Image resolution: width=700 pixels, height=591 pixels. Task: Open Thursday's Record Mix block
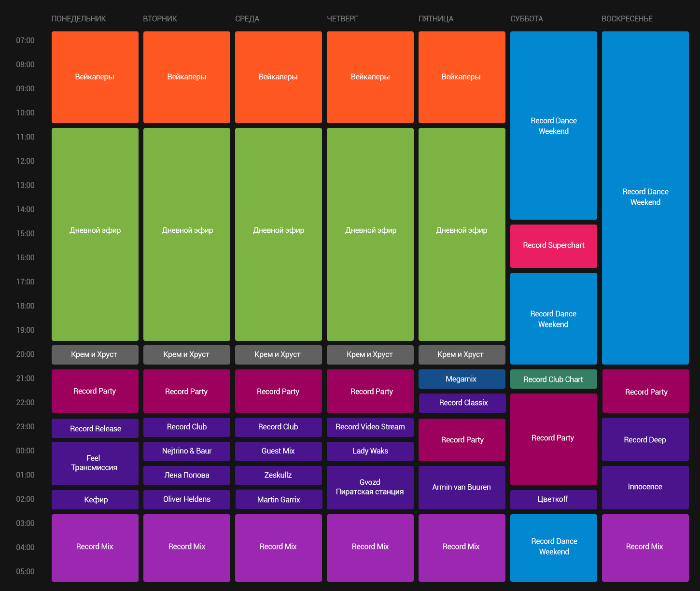(370, 548)
